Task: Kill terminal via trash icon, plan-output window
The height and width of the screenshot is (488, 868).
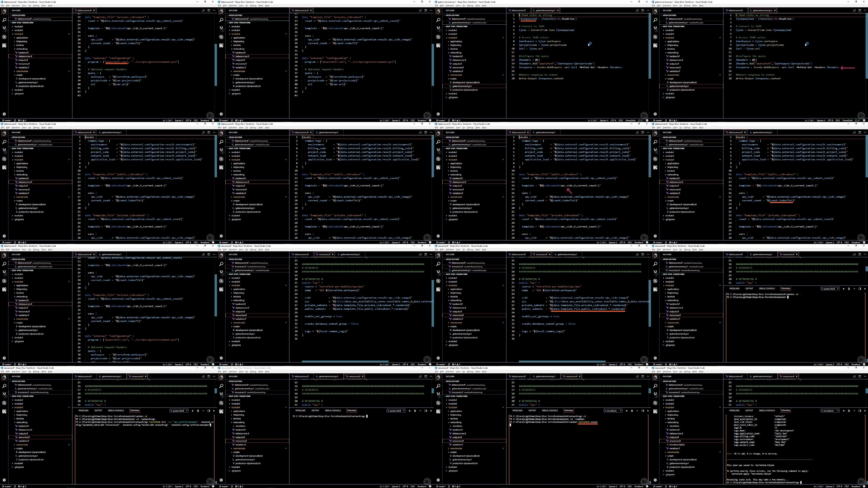Action: [849, 410]
